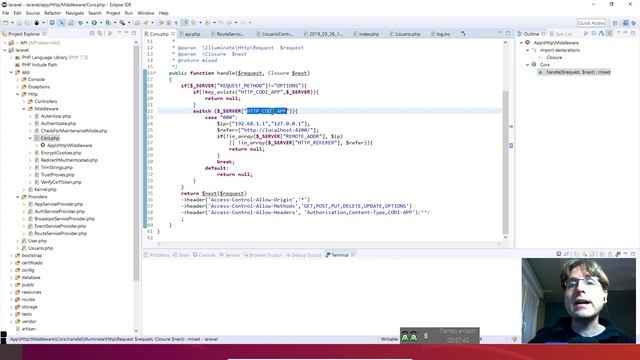
Task: Maximize the Terminal panel
Action: 633,254
